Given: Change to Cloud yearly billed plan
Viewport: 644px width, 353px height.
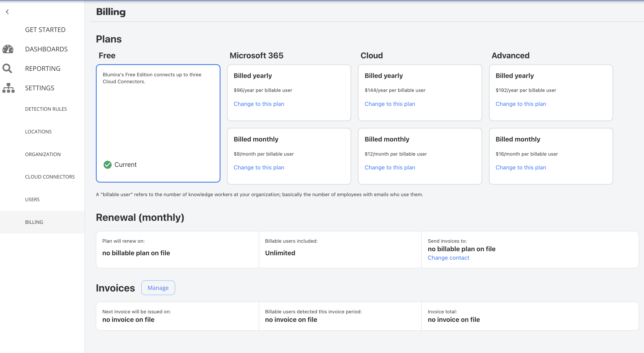Looking at the screenshot, I should point(390,104).
